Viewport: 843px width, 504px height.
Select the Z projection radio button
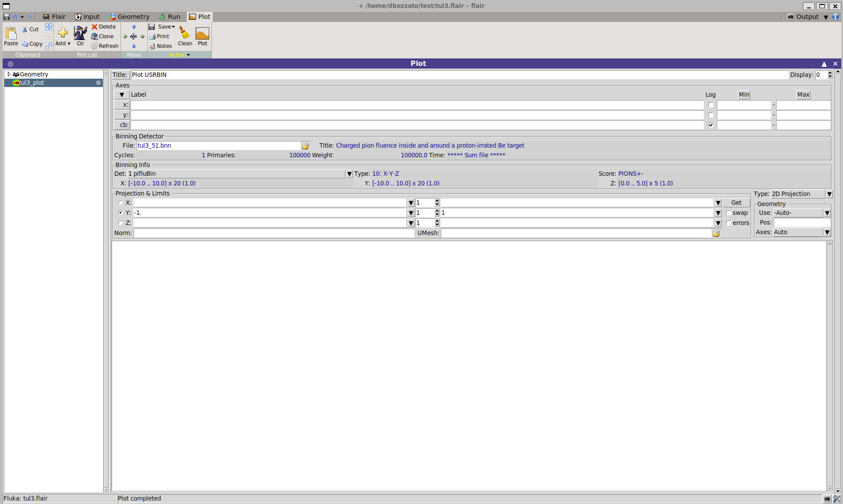click(x=120, y=223)
